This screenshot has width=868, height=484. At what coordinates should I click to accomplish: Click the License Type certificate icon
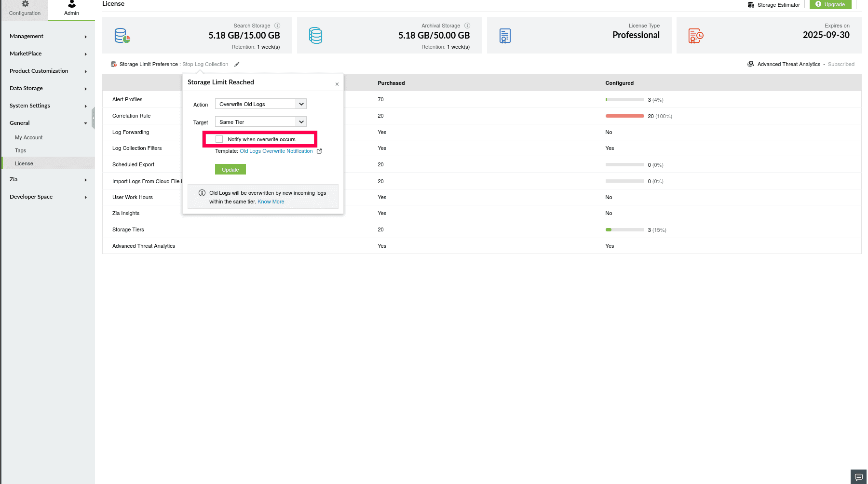pyautogui.click(x=505, y=36)
